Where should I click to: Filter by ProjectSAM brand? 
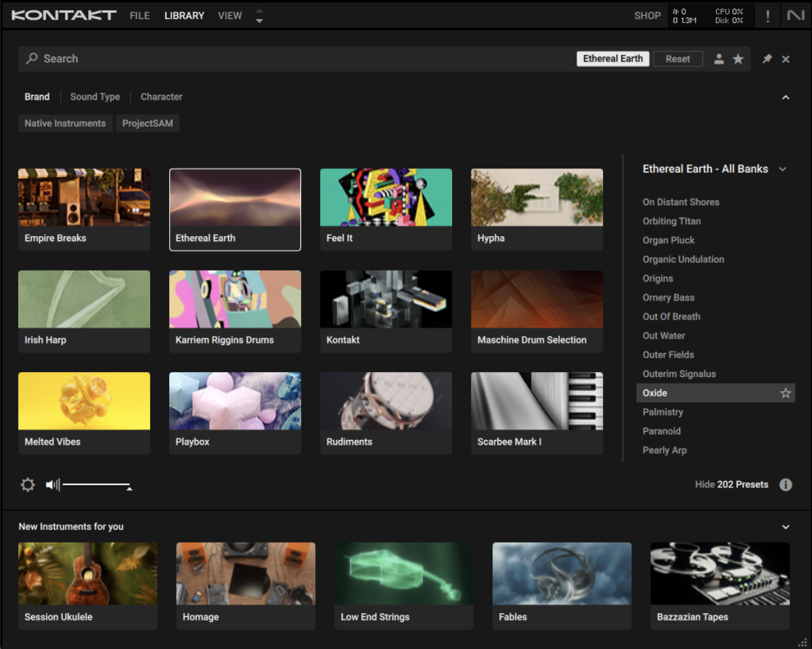(x=148, y=123)
